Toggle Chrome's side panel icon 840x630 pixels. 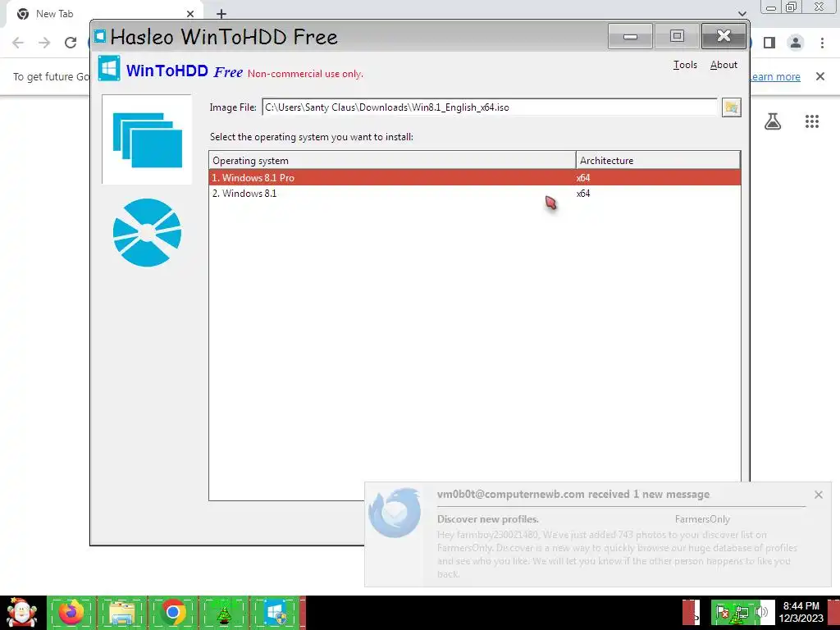[x=769, y=43]
